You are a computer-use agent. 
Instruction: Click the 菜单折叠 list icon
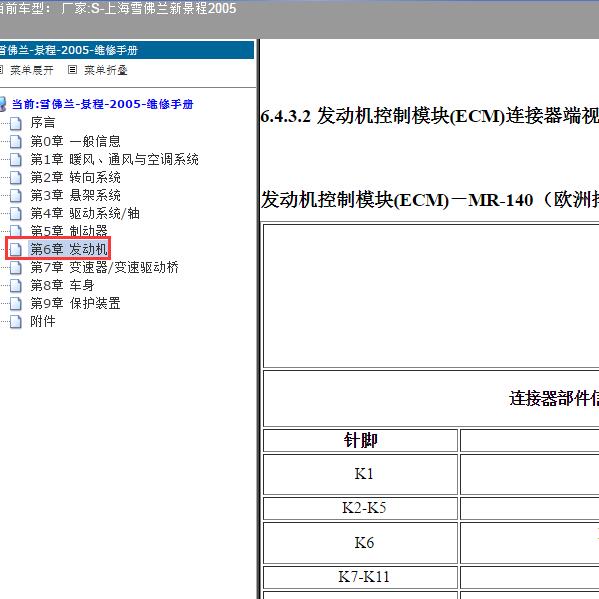72,70
